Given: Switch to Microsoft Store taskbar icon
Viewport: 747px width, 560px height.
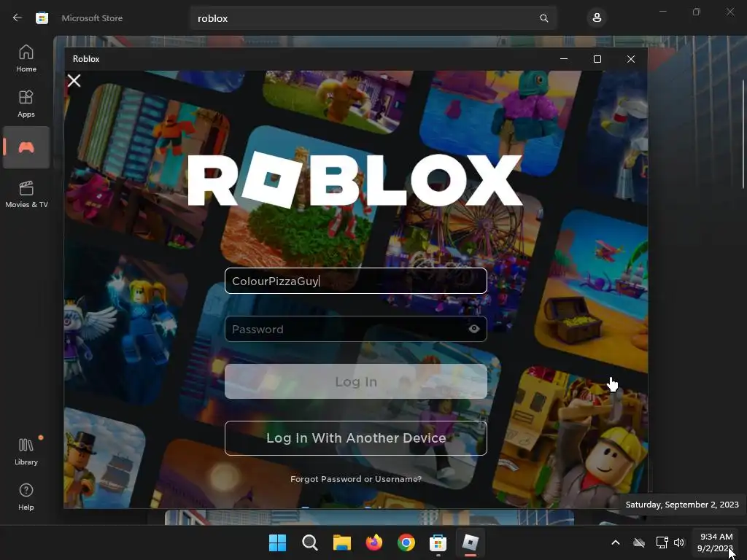Looking at the screenshot, I should [438, 542].
